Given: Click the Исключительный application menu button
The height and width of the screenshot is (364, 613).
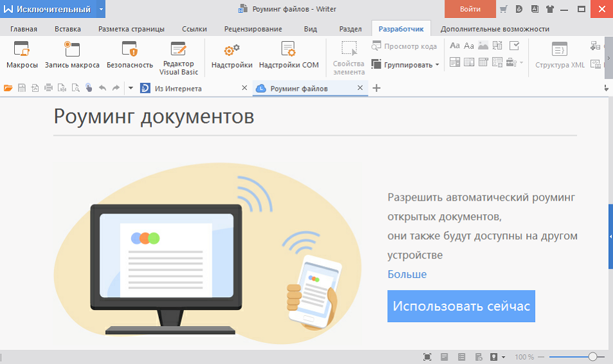Looking at the screenshot, I should pyautogui.click(x=48, y=9).
